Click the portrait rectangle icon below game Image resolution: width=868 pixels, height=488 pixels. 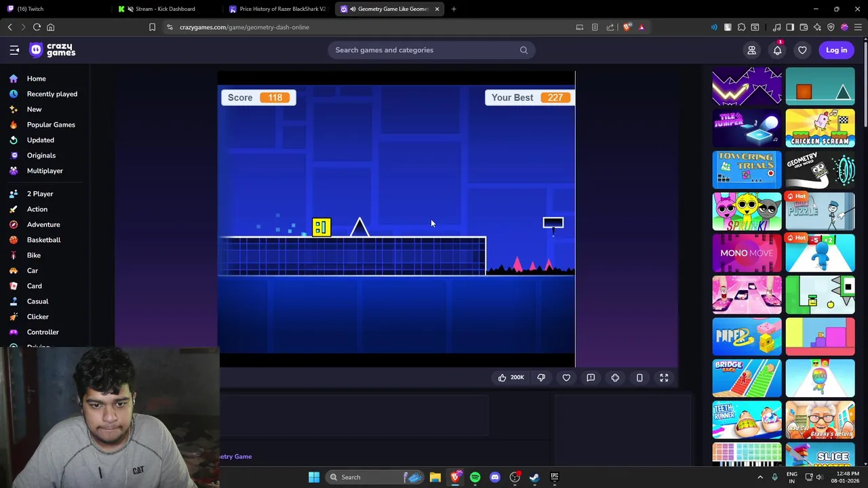click(639, 378)
